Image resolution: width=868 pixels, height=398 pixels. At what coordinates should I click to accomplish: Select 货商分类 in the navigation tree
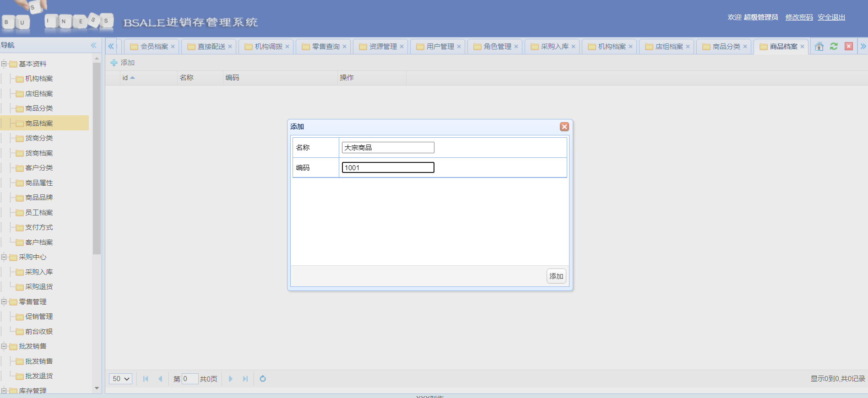point(39,138)
